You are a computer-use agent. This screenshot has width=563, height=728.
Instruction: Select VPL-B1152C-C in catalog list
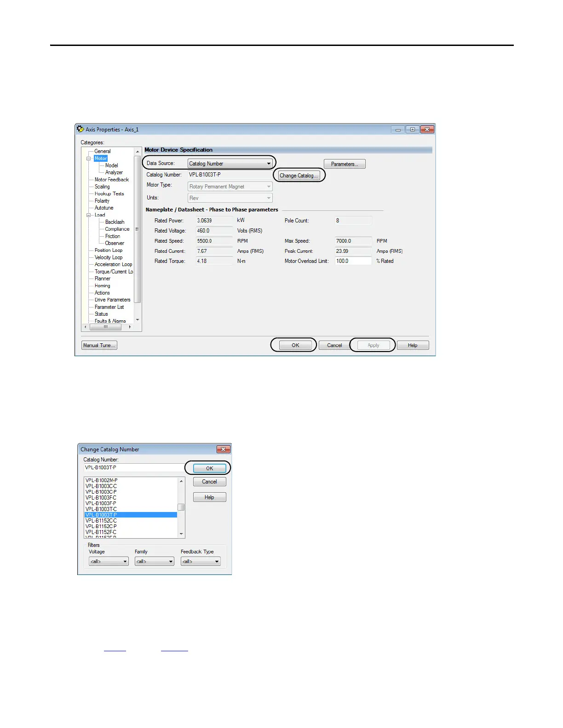point(101,521)
